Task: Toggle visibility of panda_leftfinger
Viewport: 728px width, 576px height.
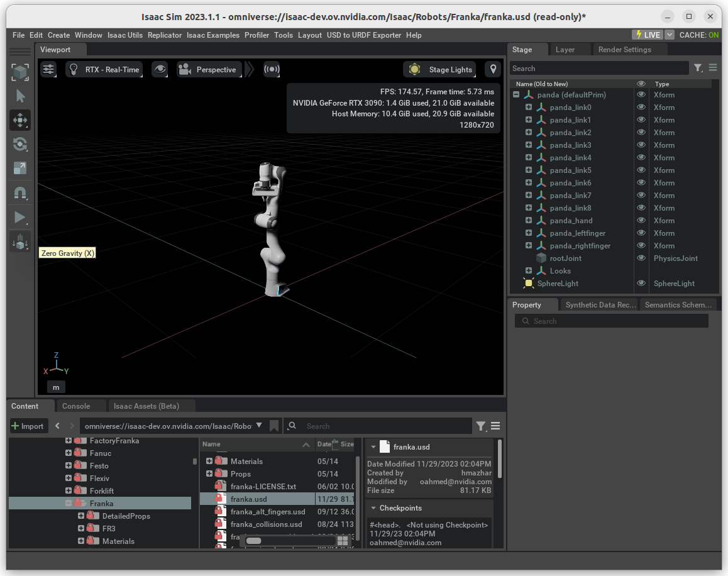Action: click(x=641, y=233)
